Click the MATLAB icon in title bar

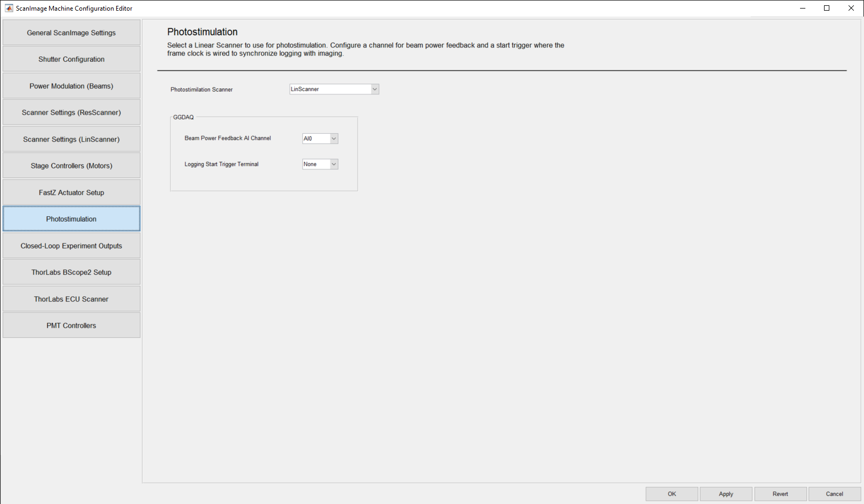point(9,8)
